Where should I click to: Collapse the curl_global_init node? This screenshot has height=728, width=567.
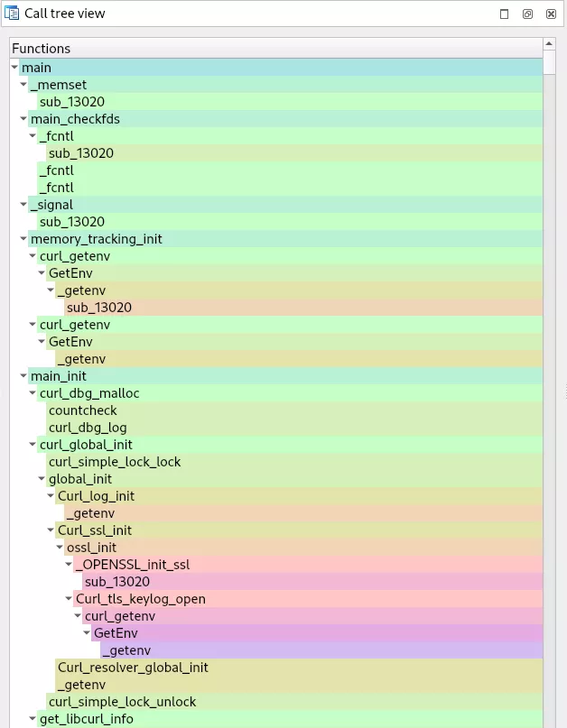pos(33,445)
